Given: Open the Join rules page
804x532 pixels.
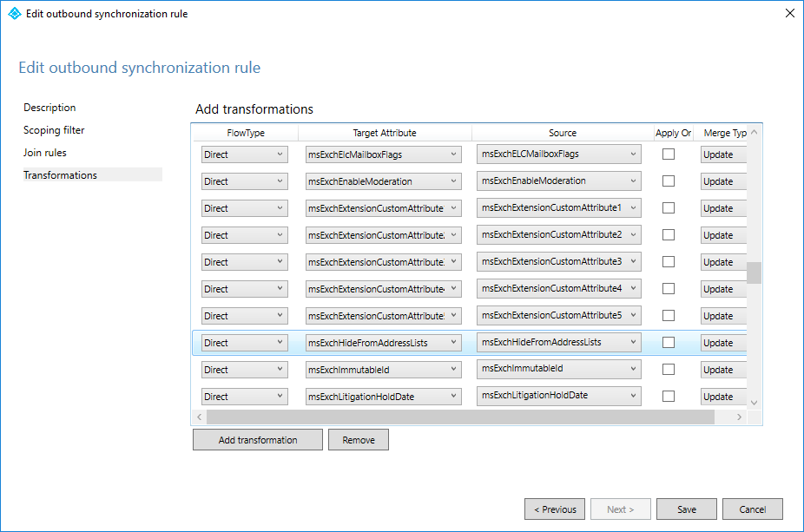Looking at the screenshot, I should click(45, 153).
